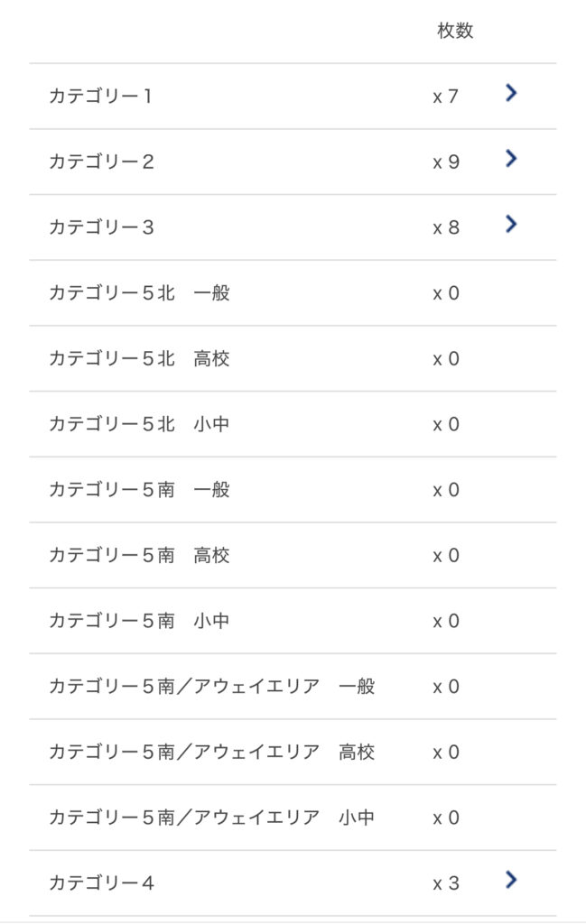Click the カテゴリー5南 一般 row
The image size is (586, 924).
point(139,490)
